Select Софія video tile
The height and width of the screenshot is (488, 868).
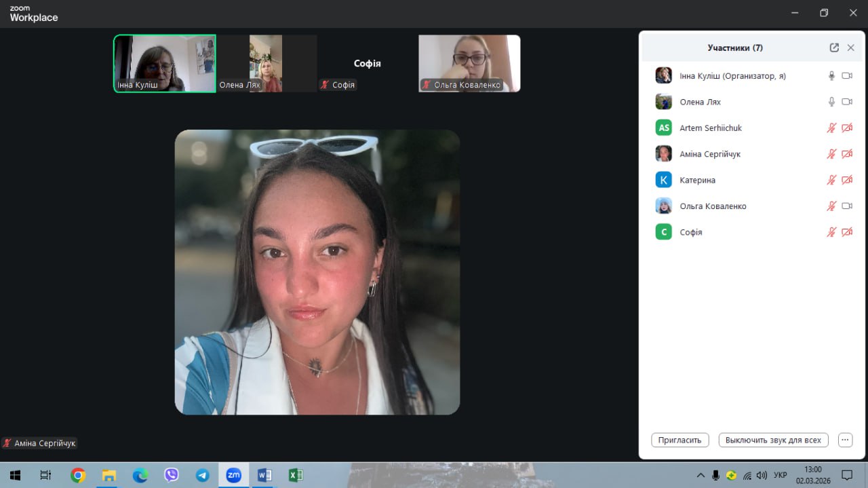(x=368, y=63)
